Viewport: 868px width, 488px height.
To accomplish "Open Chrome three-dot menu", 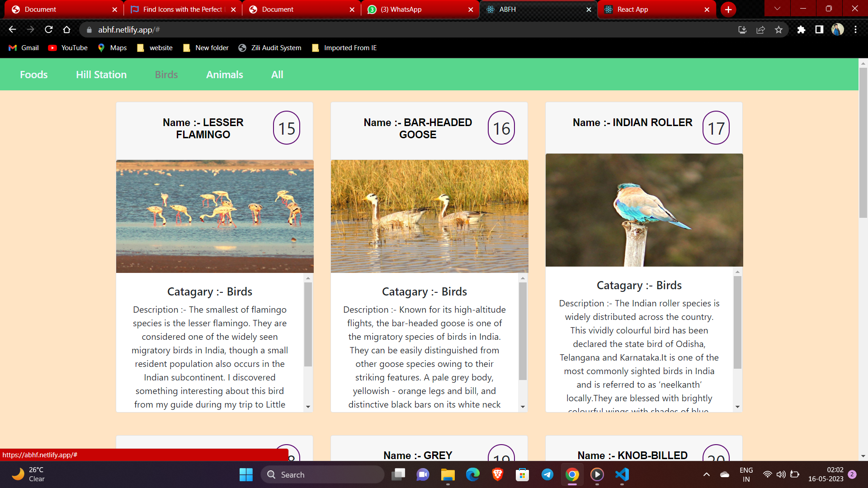I will [855, 30].
